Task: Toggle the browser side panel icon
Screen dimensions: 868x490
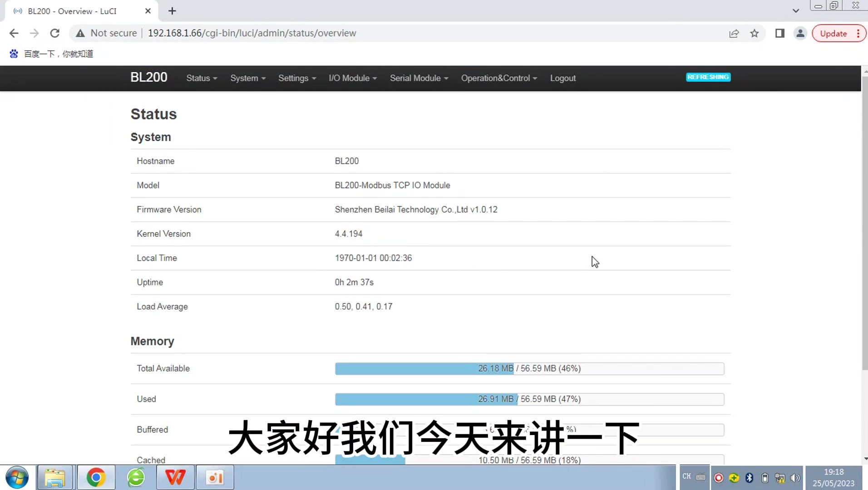Action: coord(779,33)
